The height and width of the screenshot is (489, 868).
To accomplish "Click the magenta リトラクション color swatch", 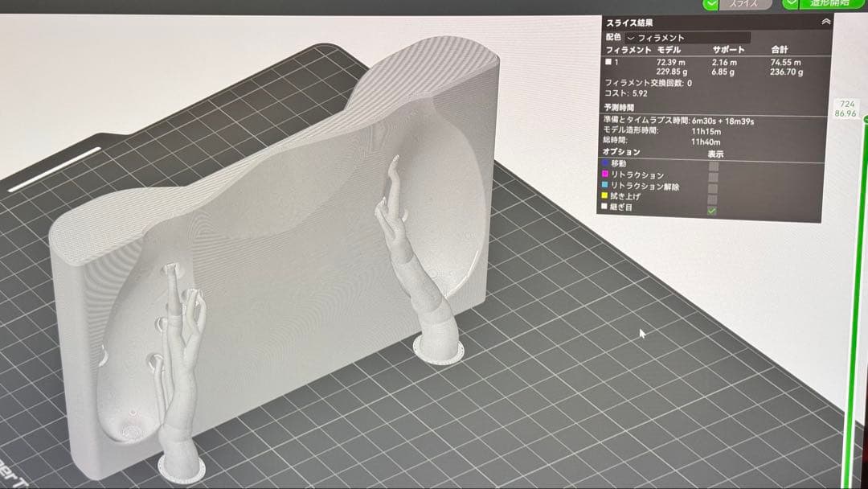I will coord(605,174).
